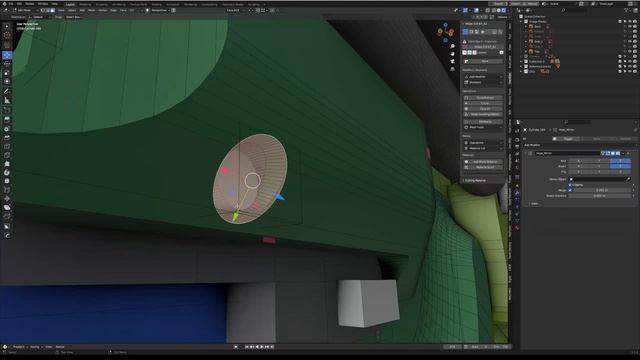
Task: Click the Hops_Mirror modifier name field
Action: (567, 153)
